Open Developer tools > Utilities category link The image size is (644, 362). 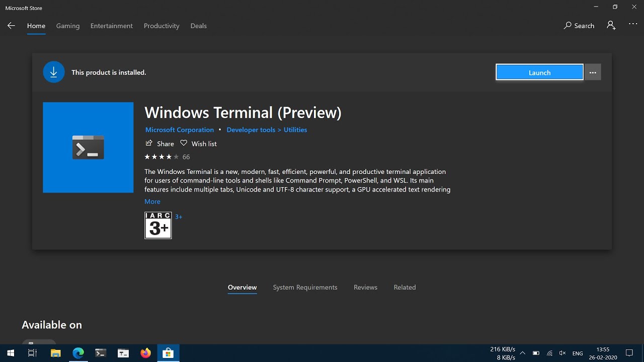point(267,130)
